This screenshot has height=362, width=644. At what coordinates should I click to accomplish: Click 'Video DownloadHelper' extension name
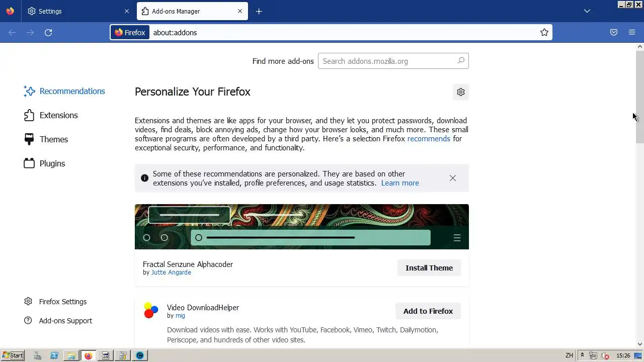pyautogui.click(x=203, y=308)
